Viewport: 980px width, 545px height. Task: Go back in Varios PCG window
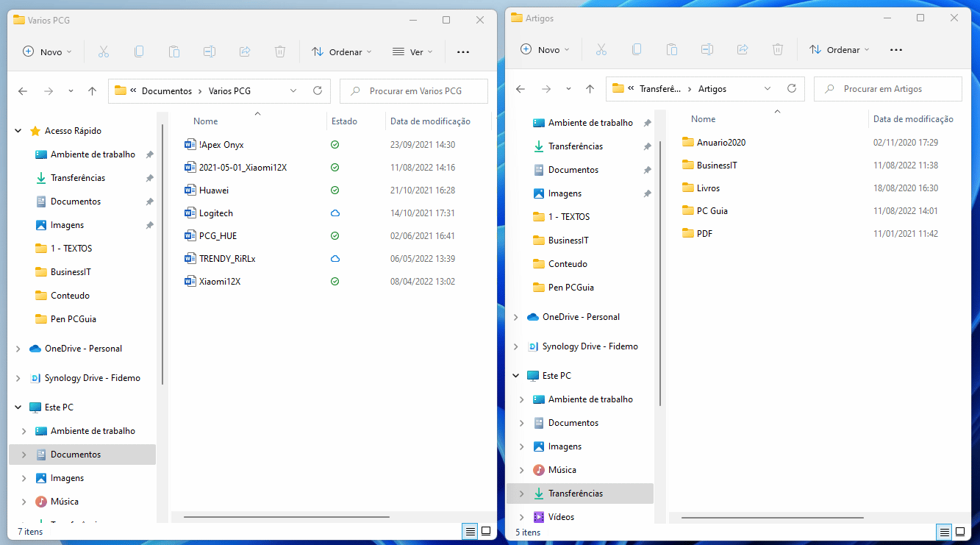point(23,91)
